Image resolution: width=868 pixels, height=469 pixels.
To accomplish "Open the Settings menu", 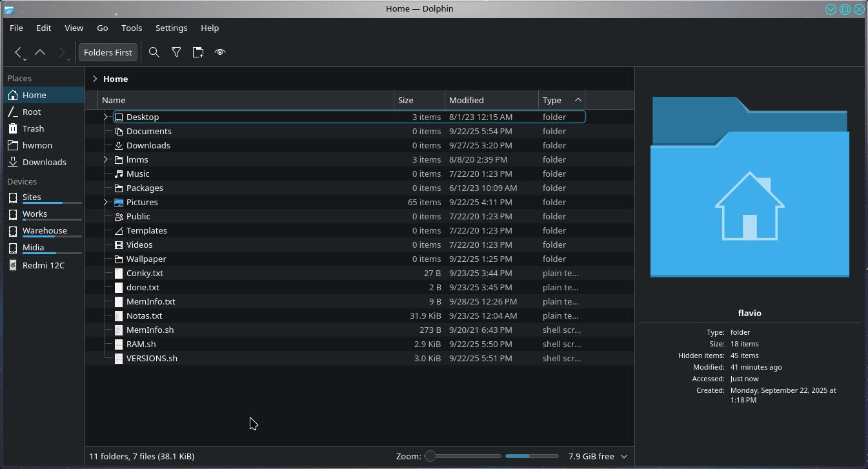I will [171, 28].
